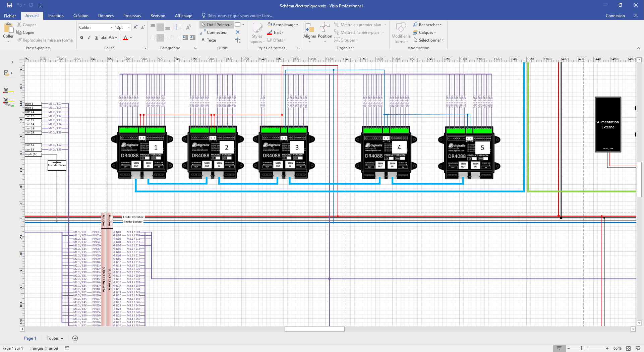Open the Aligner tool
The image size is (644, 352).
point(309,32)
